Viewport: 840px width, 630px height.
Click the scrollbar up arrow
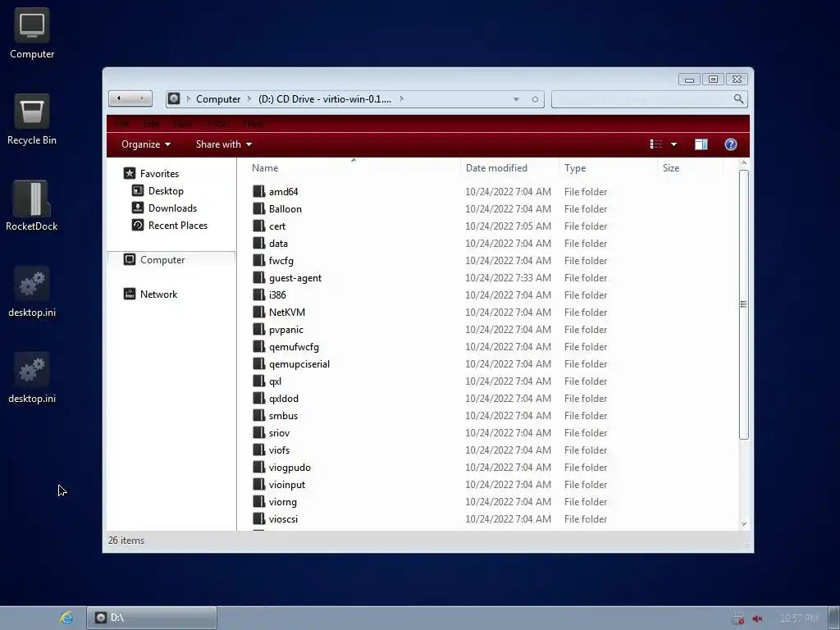tap(743, 163)
